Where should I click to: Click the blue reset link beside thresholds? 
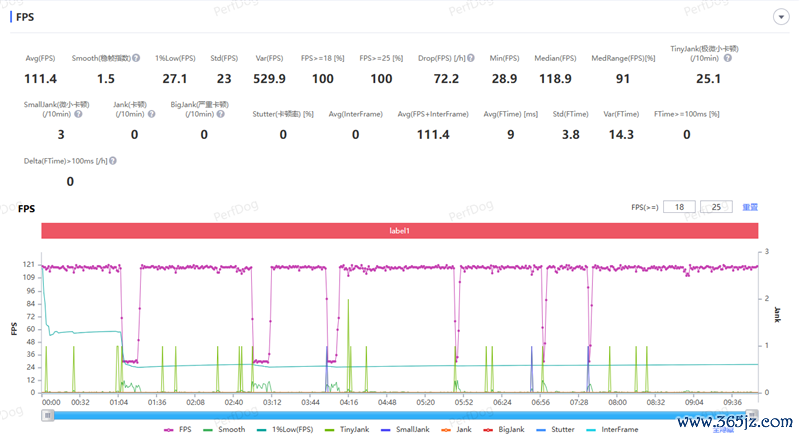tap(749, 207)
